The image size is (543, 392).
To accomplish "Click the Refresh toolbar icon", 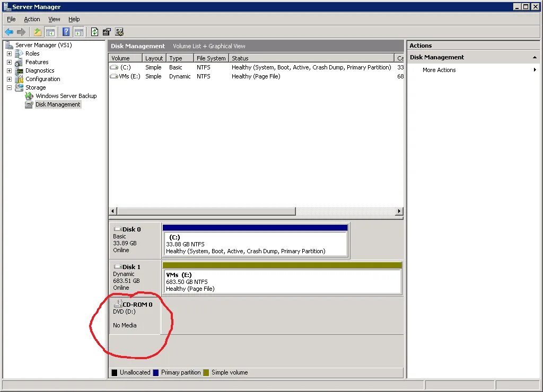I will pos(94,32).
